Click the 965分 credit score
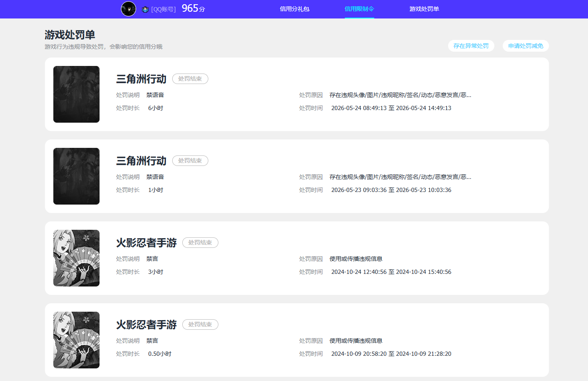This screenshot has width=588, height=381. [193, 8]
